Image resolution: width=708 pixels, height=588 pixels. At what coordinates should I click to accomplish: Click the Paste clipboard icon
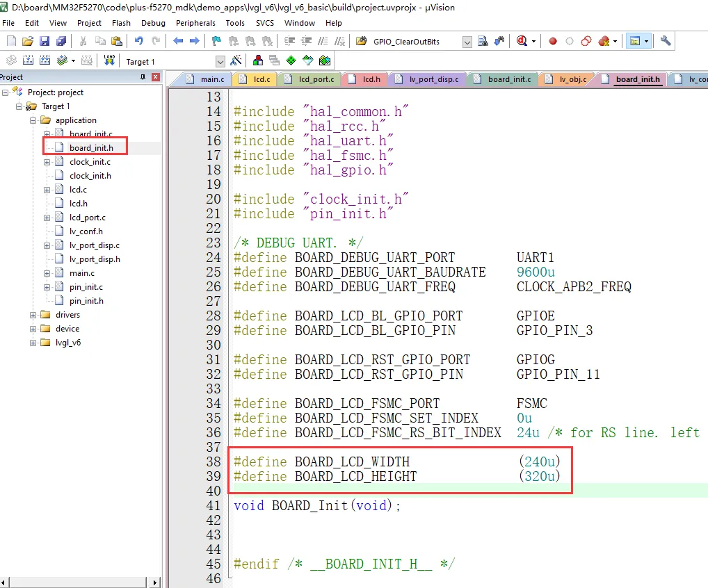(x=117, y=41)
